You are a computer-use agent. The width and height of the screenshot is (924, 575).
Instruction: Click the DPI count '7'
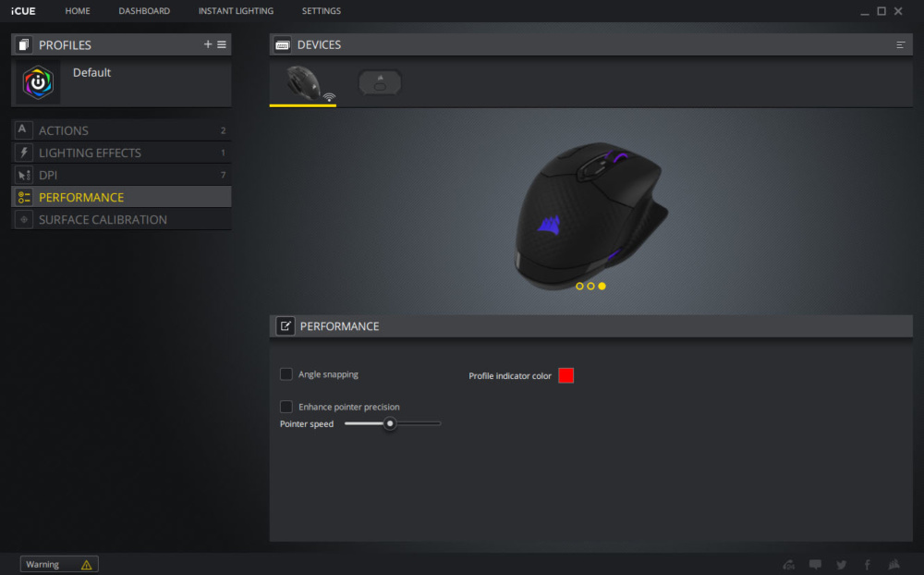pos(223,175)
